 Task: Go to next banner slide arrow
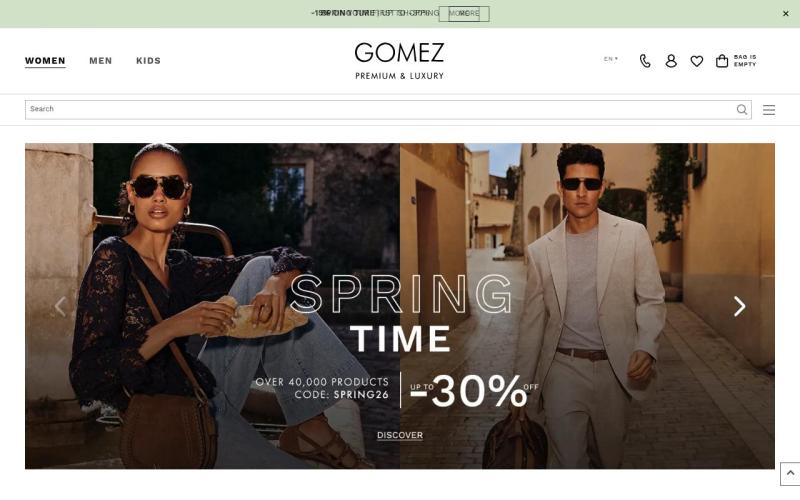coord(739,306)
